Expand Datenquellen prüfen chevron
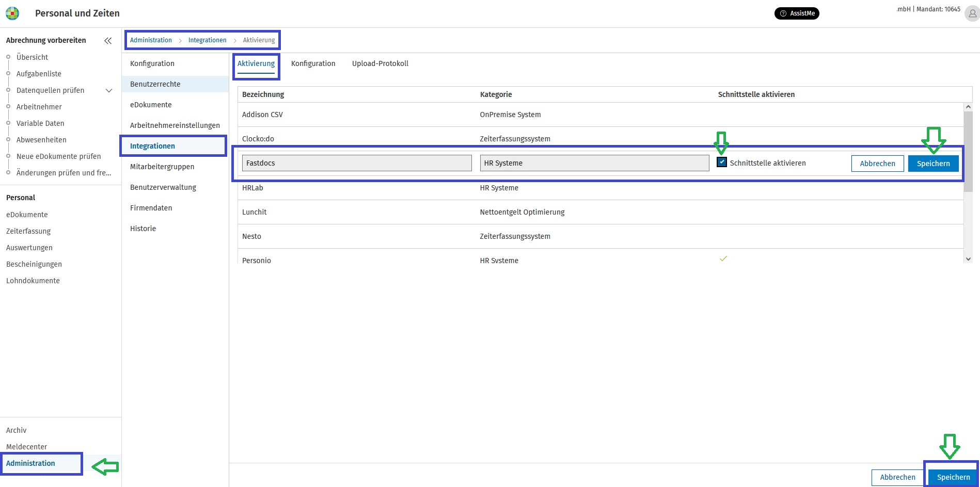The width and height of the screenshot is (980, 487). click(x=109, y=90)
